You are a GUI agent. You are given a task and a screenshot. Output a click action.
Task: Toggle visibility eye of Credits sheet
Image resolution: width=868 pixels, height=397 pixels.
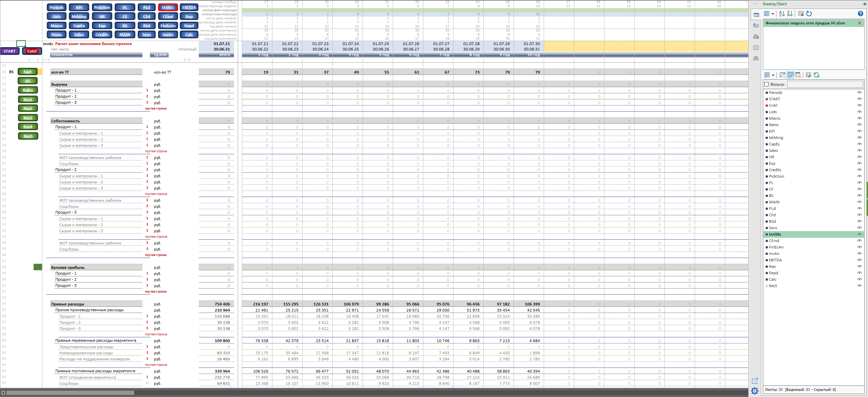[x=859, y=170]
